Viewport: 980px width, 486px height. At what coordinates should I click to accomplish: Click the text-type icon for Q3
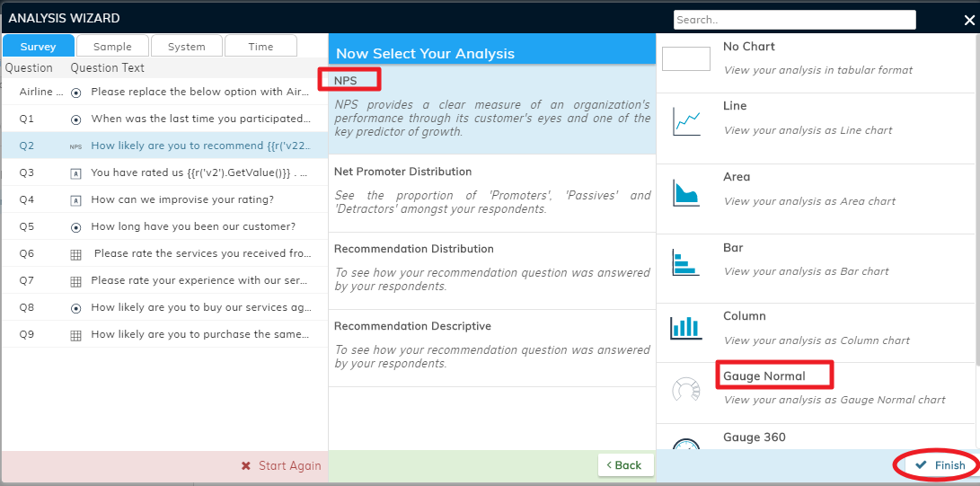click(75, 173)
